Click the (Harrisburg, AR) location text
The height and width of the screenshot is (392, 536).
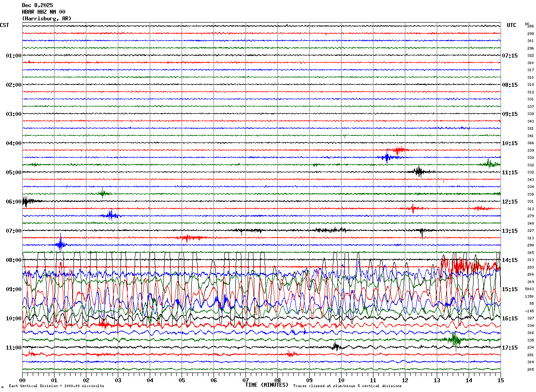(47, 19)
